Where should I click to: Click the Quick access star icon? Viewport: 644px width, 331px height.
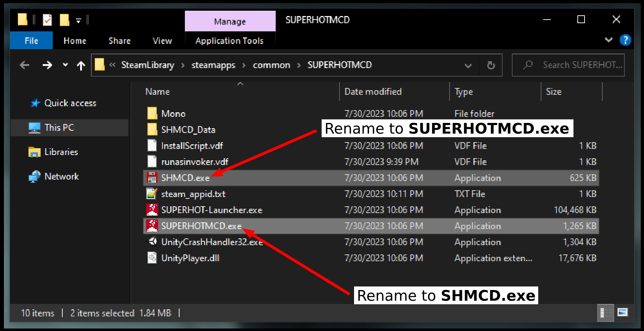(35, 103)
